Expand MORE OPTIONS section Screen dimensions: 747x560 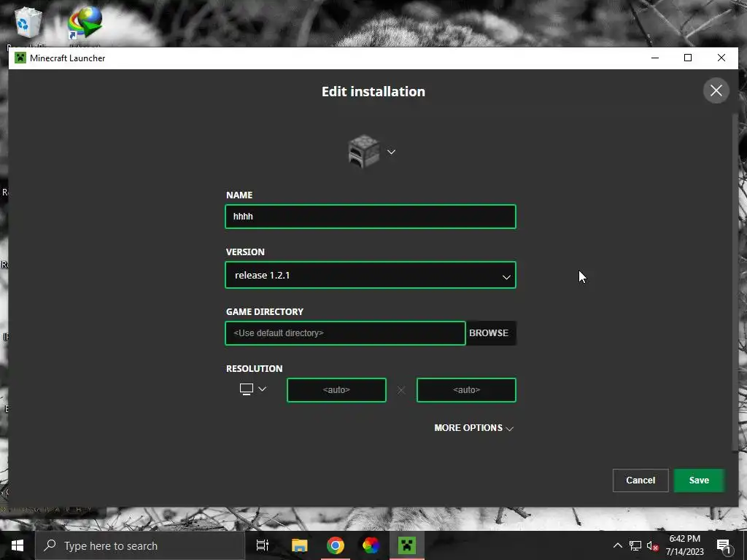click(473, 427)
